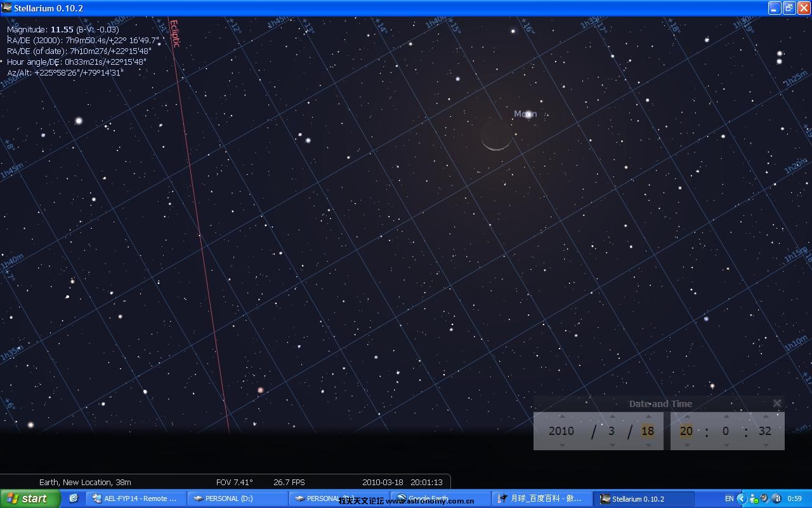Click the 1h10m grid label

click(x=796, y=344)
